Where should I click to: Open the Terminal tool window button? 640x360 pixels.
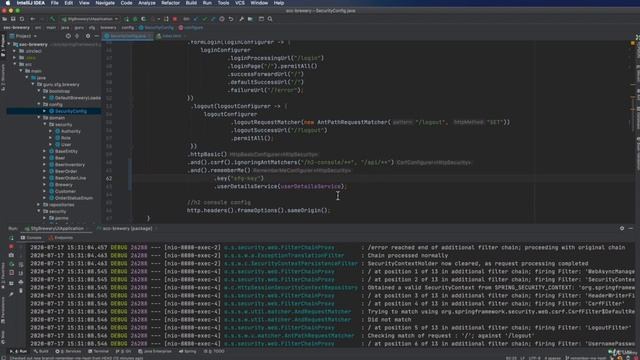coord(98,351)
